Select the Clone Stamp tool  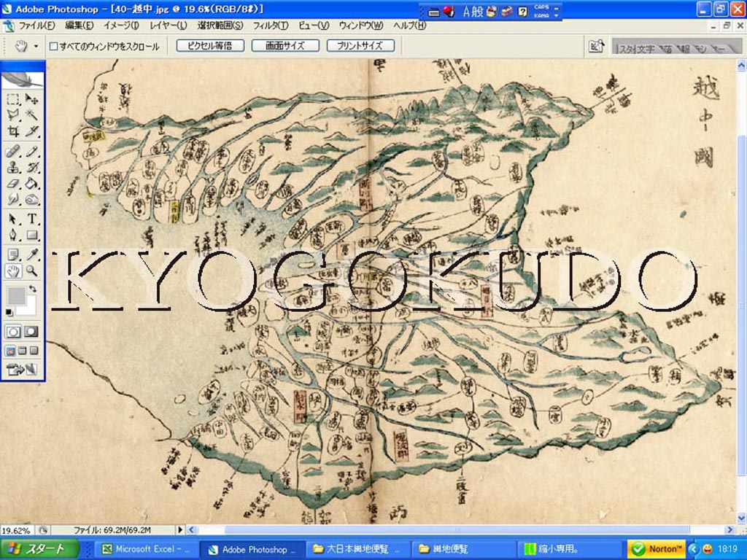tap(13, 167)
